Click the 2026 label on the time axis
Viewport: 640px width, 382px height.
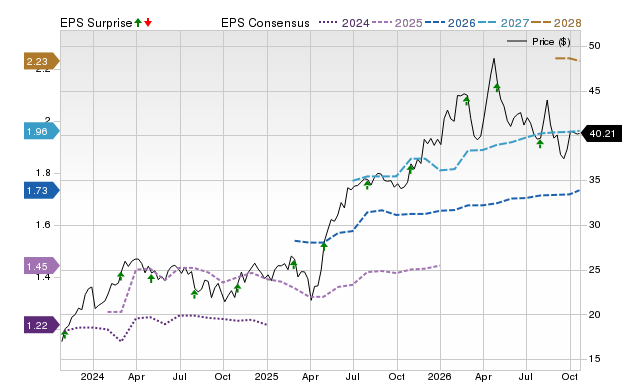coord(440,376)
